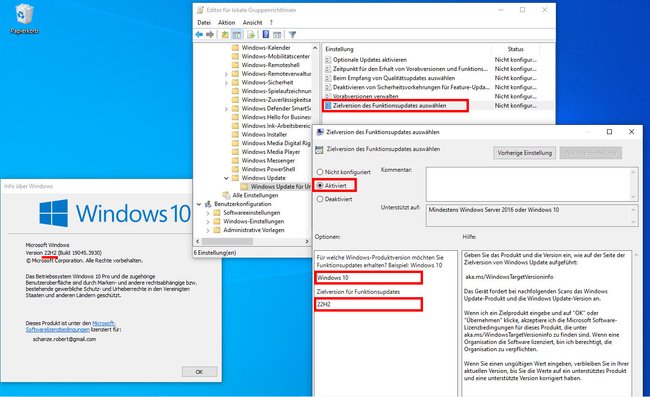Click the Benutzerkonfiguration user icon in tree

click(208, 204)
